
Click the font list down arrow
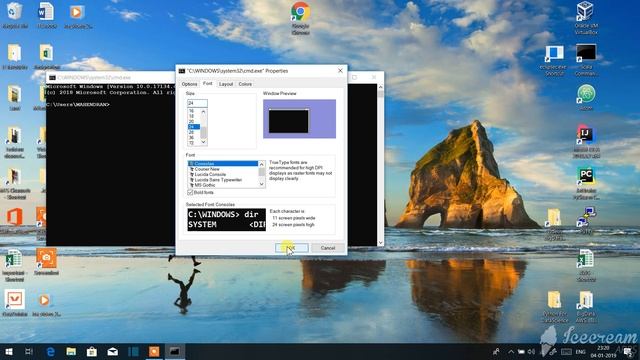coord(262,184)
